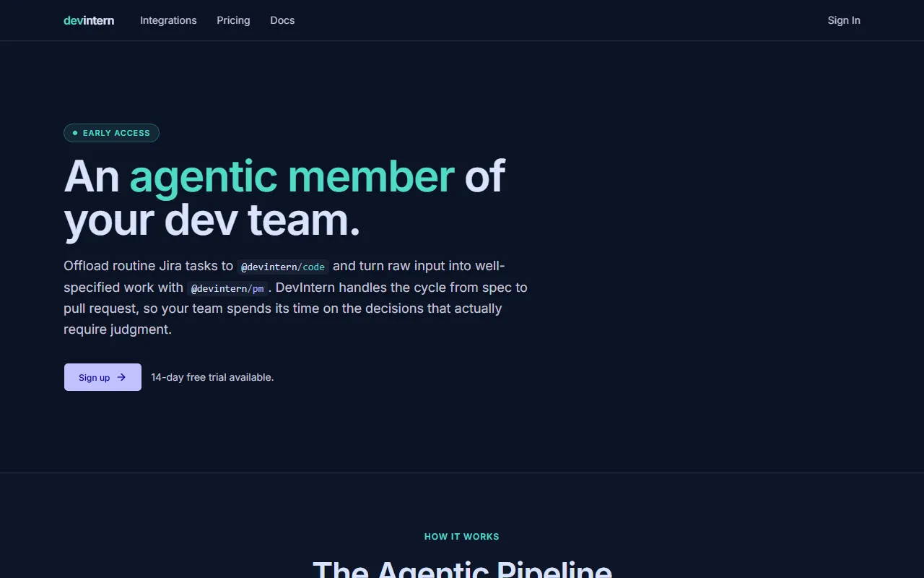Click the '14-day free trial available.' text
Viewport: 924px width, 578px height.
212,377
